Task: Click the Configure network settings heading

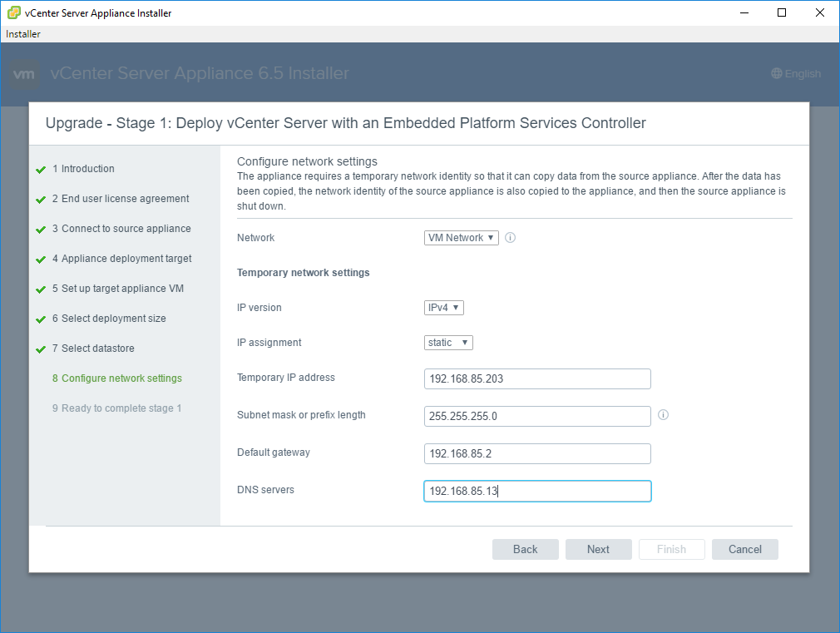Action: (307, 161)
